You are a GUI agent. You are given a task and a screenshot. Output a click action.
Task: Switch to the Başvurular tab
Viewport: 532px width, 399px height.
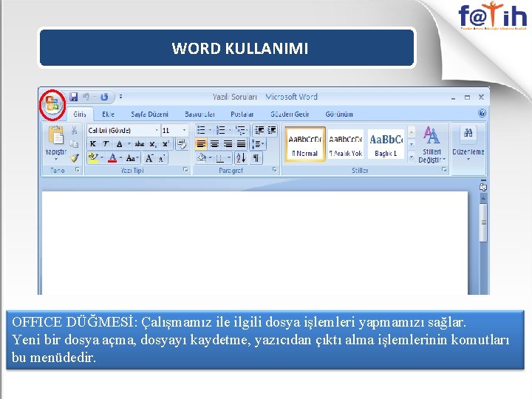coord(199,115)
